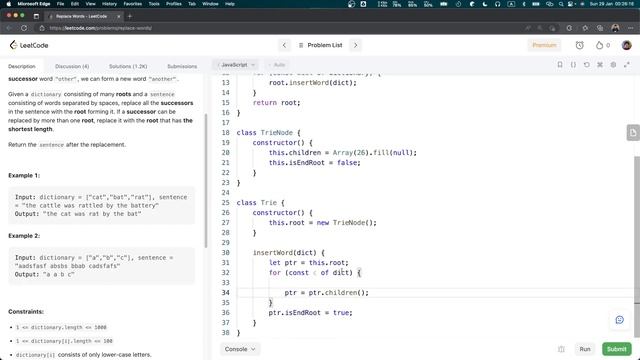Screen dimensions: 640x360
Task: Click 'ptr = ptr.children();' on line 34
Action: tap(327, 293)
